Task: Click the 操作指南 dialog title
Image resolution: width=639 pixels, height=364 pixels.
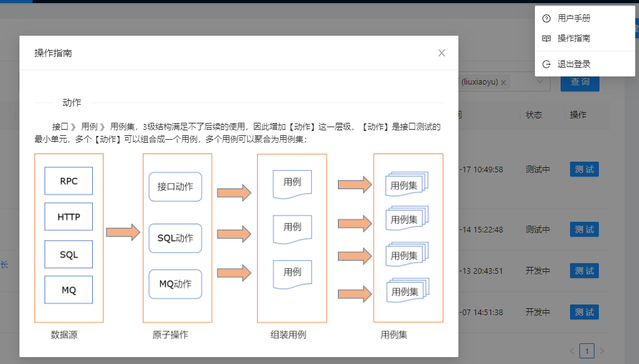Action: [53, 53]
